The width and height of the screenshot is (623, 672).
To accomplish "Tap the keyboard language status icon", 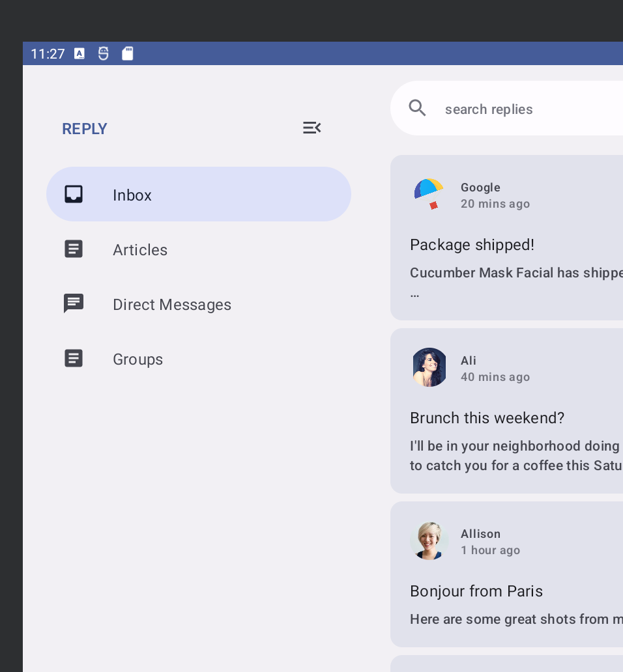I will (80, 53).
